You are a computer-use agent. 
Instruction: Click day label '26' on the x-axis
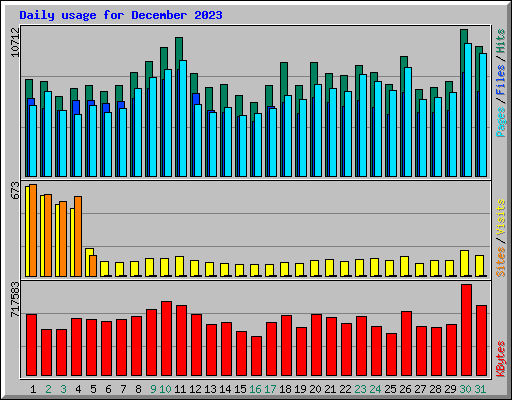(405, 389)
